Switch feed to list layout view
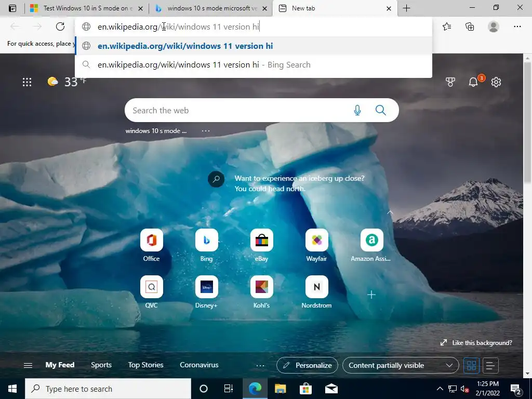The width and height of the screenshot is (532, 399). click(490, 365)
